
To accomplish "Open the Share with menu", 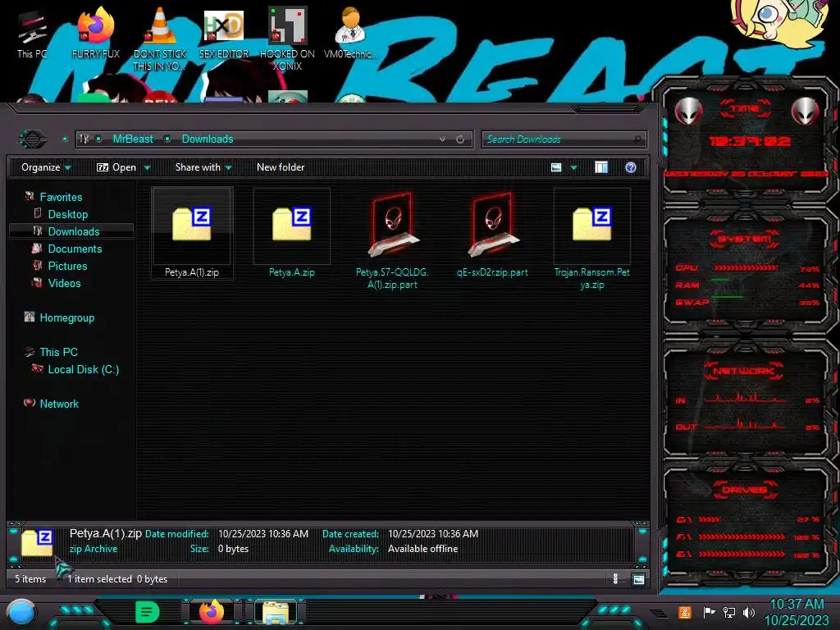I will [203, 167].
